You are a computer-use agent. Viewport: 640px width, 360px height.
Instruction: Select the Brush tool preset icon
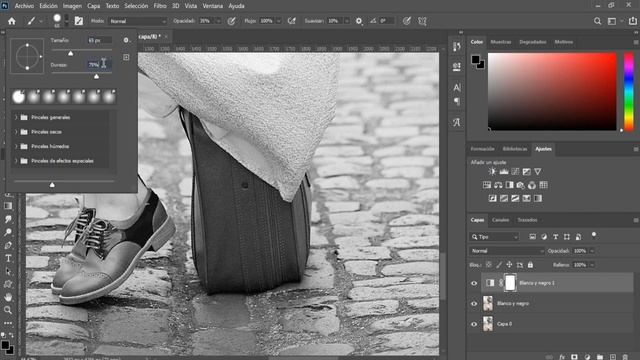pyautogui.click(x=31, y=21)
